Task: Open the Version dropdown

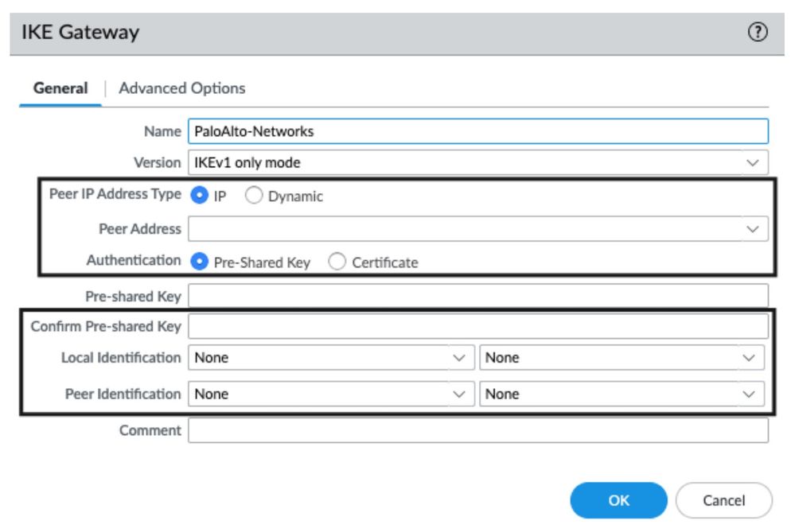Action: click(x=752, y=163)
